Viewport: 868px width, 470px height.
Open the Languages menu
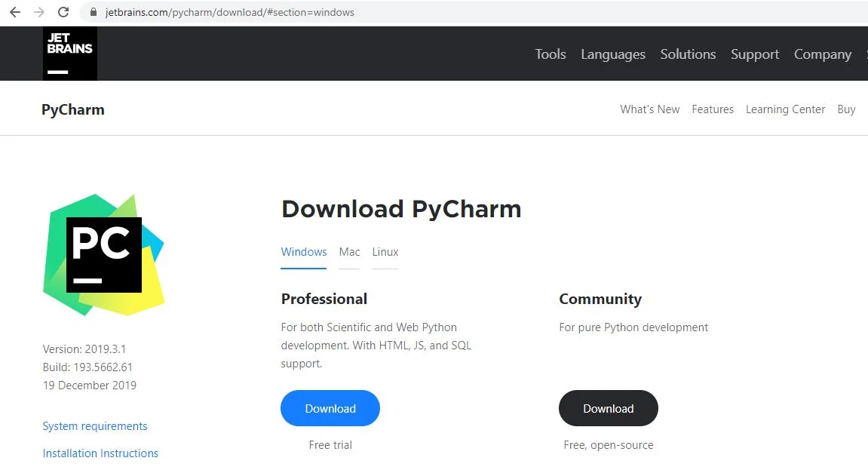[x=613, y=54]
